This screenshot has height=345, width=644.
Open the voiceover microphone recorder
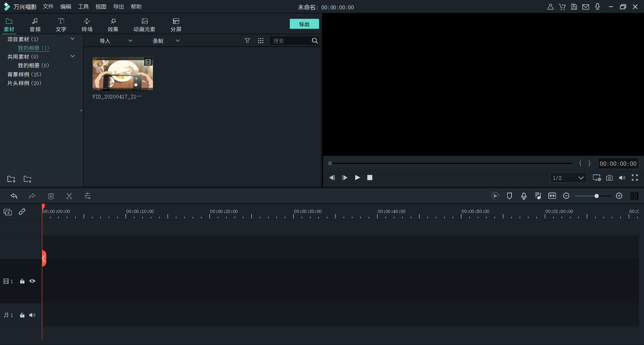pos(524,196)
